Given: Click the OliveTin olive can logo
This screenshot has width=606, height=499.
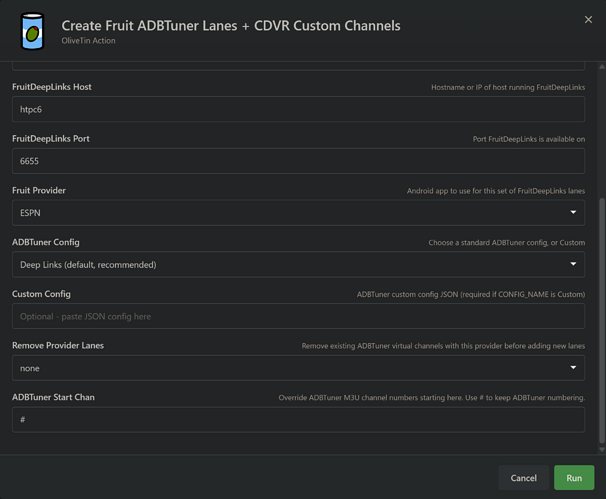Looking at the screenshot, I should tap(32, 31).
